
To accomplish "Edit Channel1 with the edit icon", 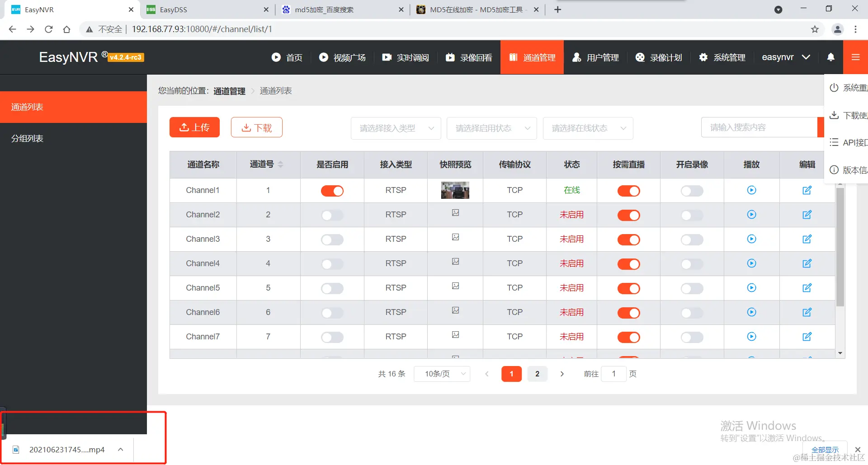I will pyautogui.click(x=807, y=190).
